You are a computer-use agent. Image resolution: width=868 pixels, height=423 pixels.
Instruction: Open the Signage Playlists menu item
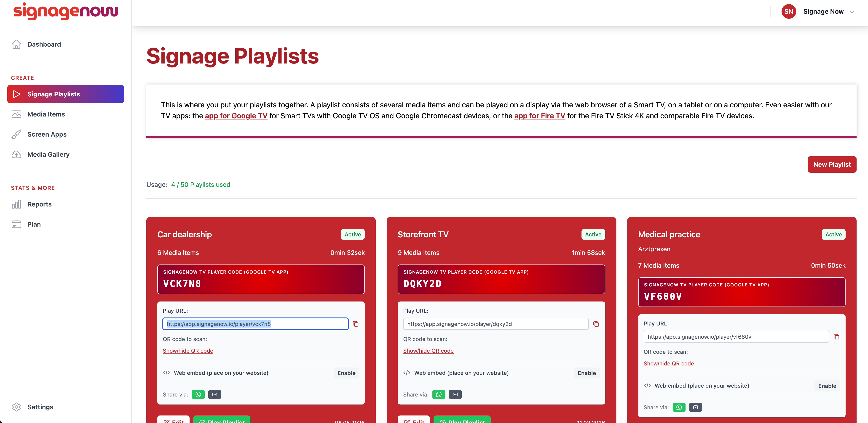coord(65,94)
